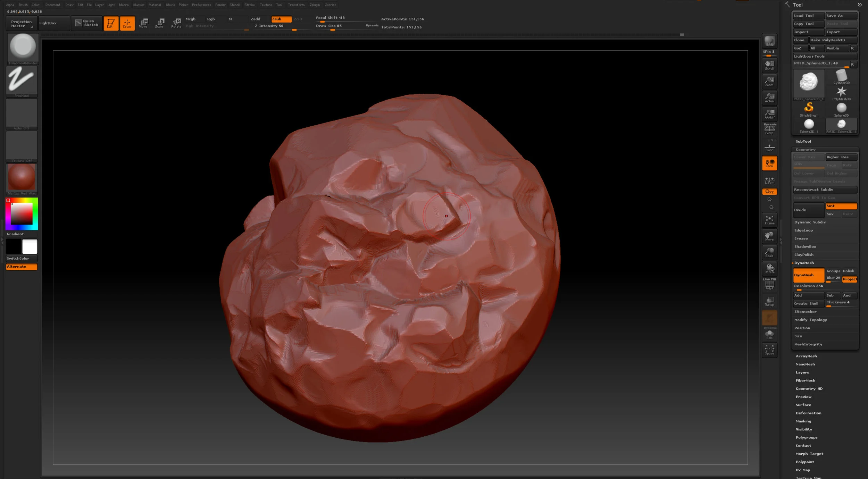Select the Scroll canvas icon
868x479 pixels.
(x=769, y=65)
